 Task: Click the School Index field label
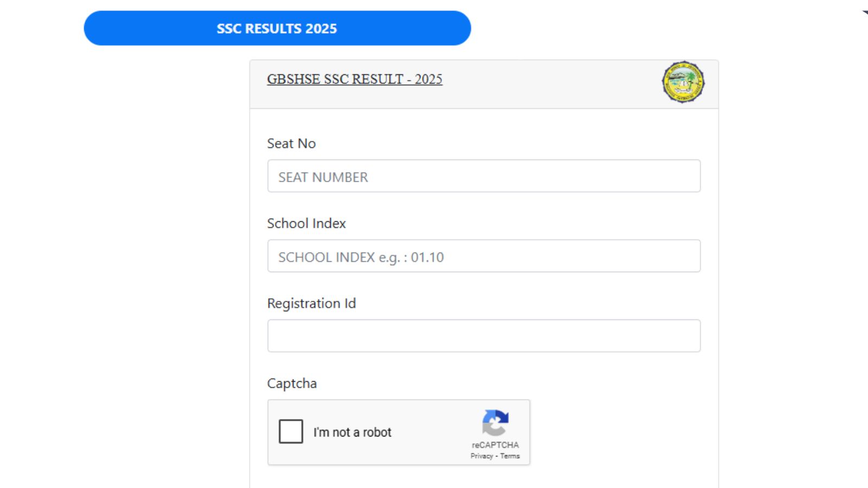tap(306, 223)
